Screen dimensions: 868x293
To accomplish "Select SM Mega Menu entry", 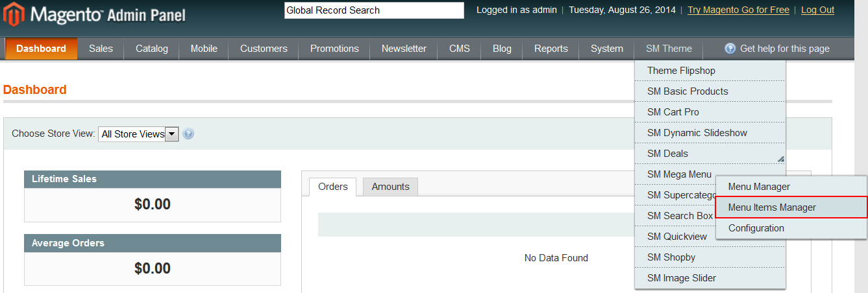I will tap(679, 174).
